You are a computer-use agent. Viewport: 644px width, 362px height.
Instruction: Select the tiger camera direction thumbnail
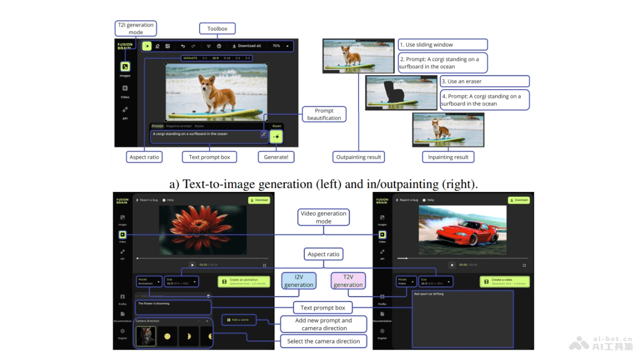click(146, 336)
